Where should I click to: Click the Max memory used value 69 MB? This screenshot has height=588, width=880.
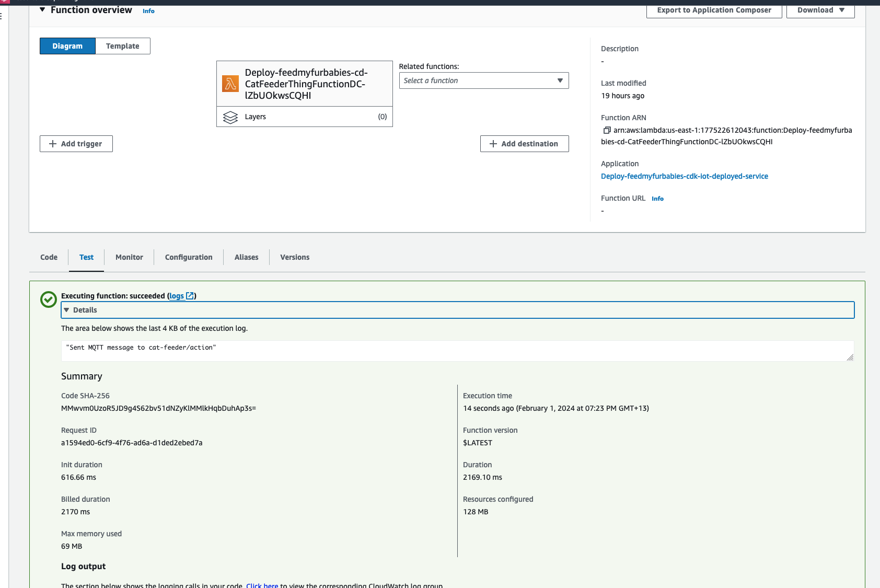click(x=72, y=546)
